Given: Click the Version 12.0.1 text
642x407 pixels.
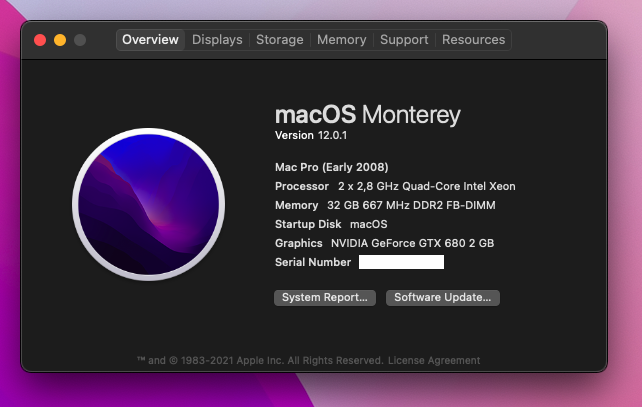Looking at the screenshot, I should [x=311, y=136].
